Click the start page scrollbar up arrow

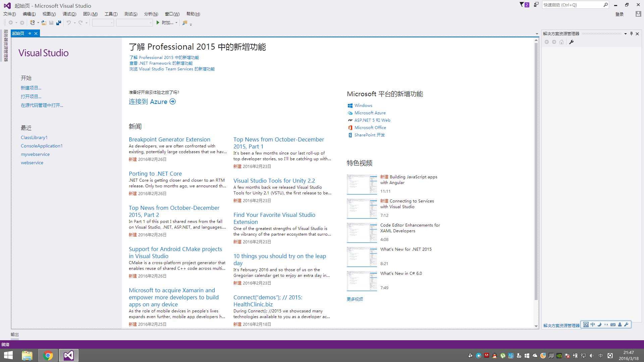pos(536,40)
